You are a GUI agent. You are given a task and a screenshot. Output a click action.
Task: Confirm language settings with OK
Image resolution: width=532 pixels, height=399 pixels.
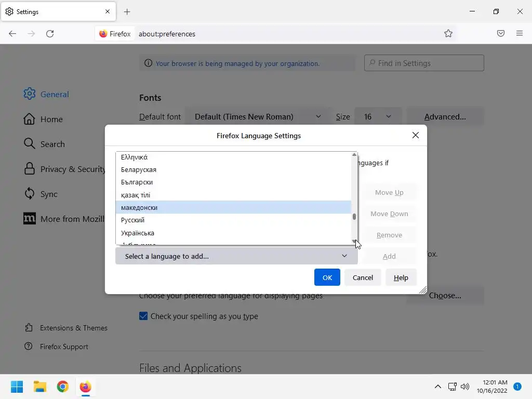click(327, 277)
